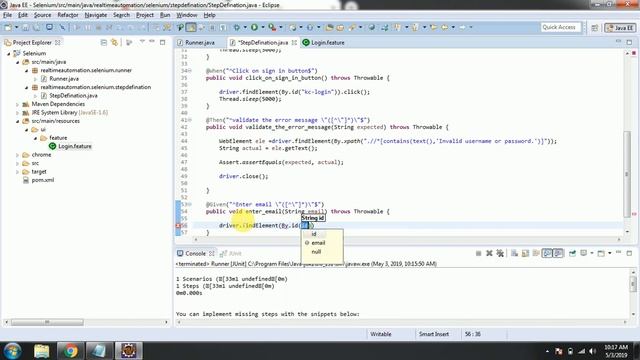Image resolution: width=640 pixels, height=360 pixels.
Task: Select StepDefination.java in Project Explorer tree
Action: pyautogui.click(x=73, y=96)
